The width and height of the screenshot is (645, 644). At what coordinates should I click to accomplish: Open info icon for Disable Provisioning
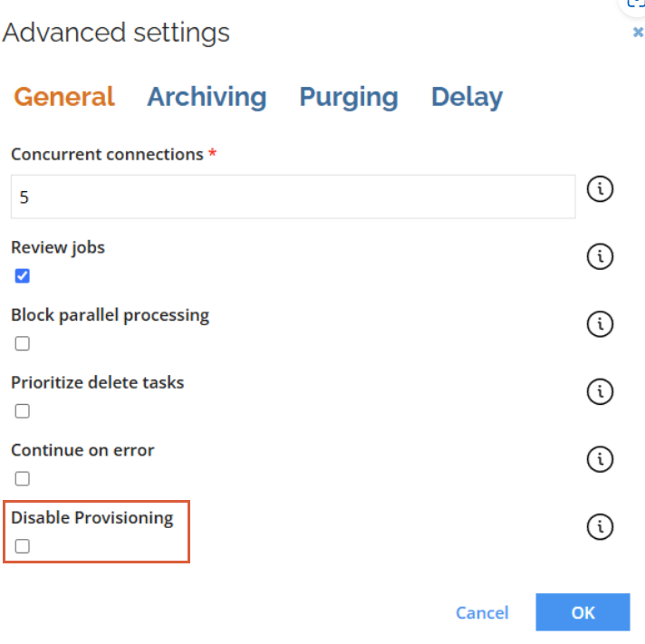(600, 526)
